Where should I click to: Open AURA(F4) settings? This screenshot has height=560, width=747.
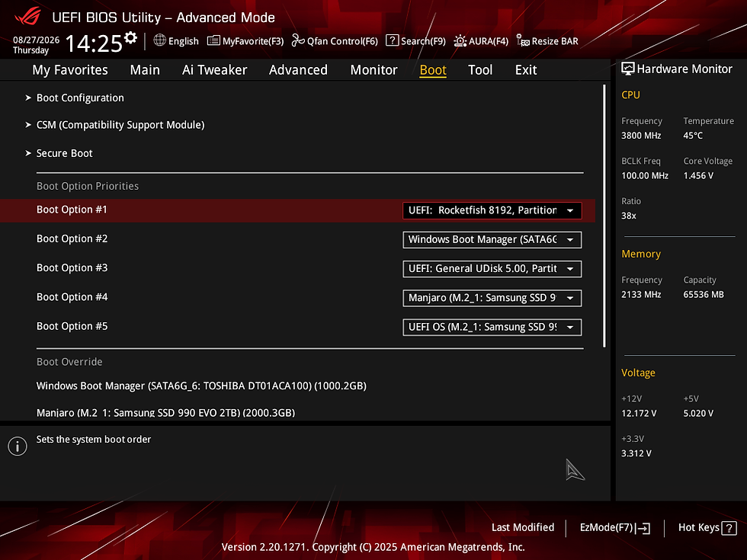489,41
